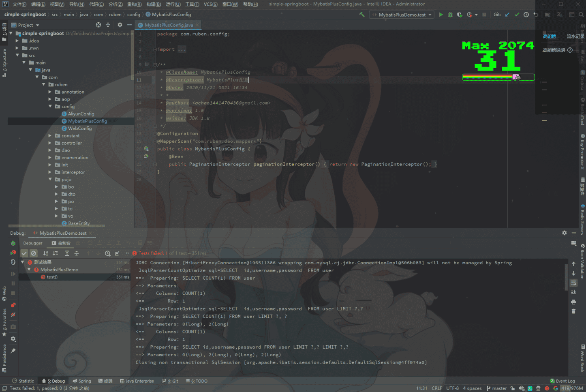The height and width of the screenshot is (392, 586).
Task: Switch to the Debugger tab
Action: click(x=32, y=243)
